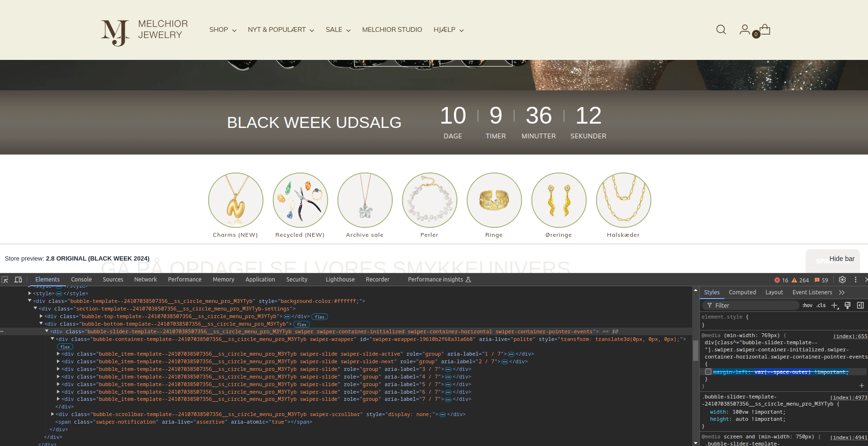868x446 pixels.
Task: Open the (index):4941 source link
Action: pyautogui.click(x=849, y=437)
